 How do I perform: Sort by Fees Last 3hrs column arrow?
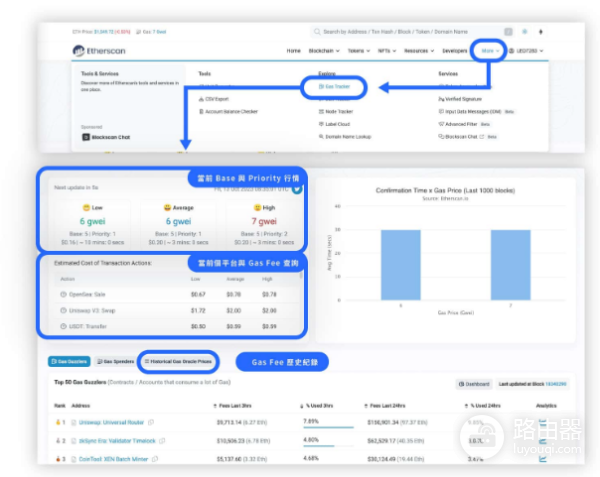(215, 406)
